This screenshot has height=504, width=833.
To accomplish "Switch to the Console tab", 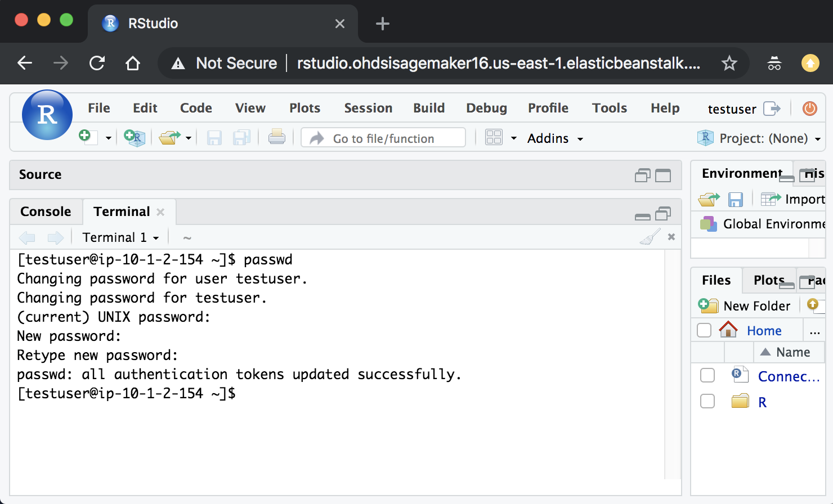I will coord(46,211).
